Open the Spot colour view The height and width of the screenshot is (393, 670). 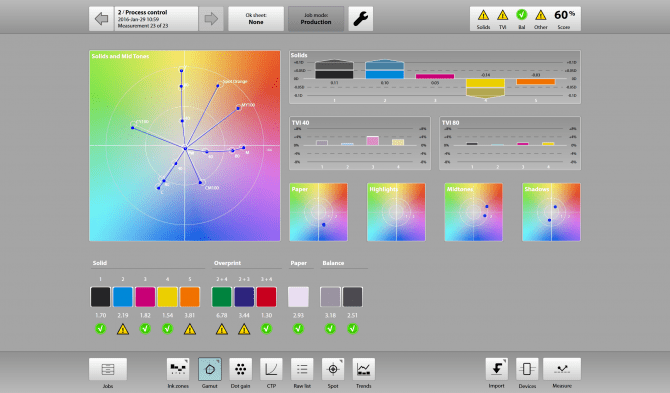point(333,369)
